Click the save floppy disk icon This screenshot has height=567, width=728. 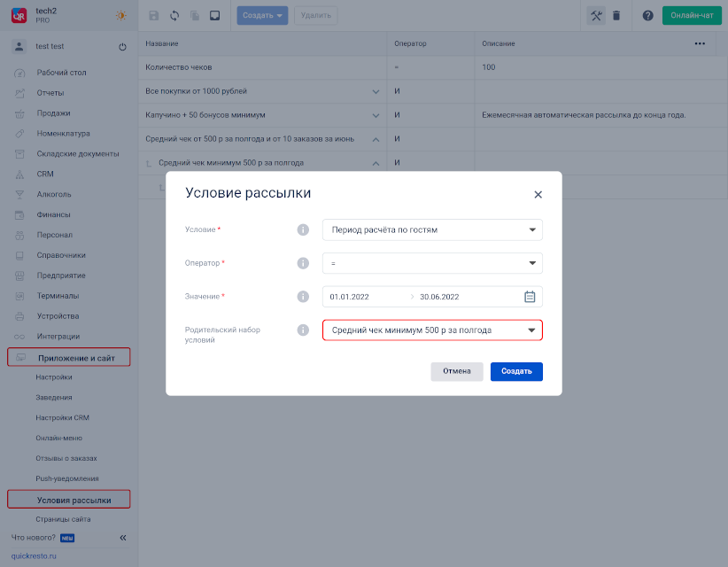point(154,15)
